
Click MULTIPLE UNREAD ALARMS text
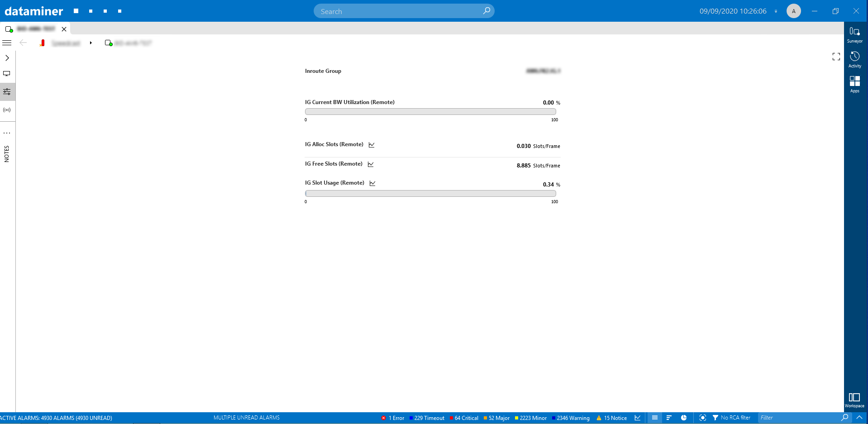pyautogui.click(x=247, y=418)
